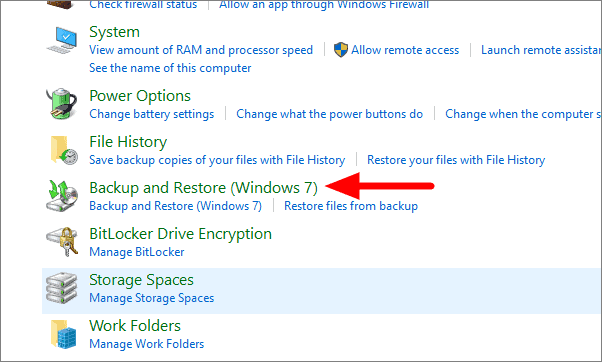Viewport: 602px width, 362px height.
Task: Choose See the name of this computer
Action: pos(170,68)
